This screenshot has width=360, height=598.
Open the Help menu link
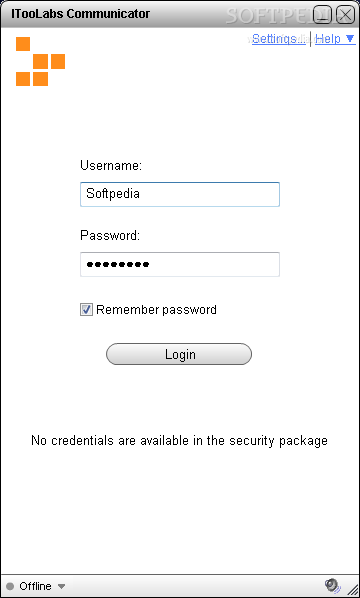tap(328, 39)
